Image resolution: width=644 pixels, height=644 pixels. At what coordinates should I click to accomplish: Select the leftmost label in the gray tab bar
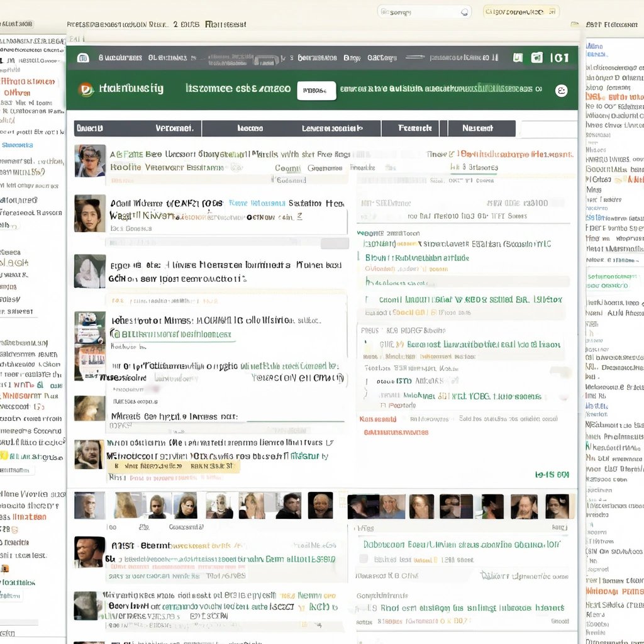[x=90, y=128]
